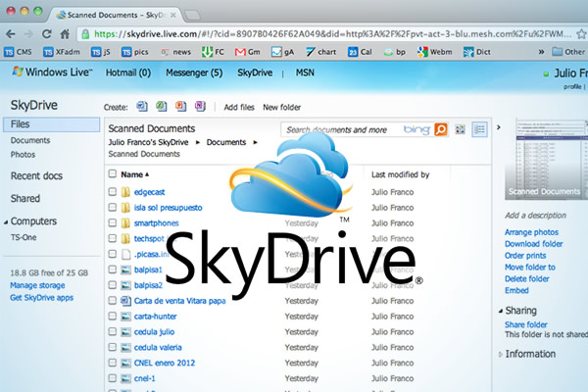Check the CNEL enero 2012 checkbox
The width and height of the screenshot is (588, 392).
(x=113, y=363)
